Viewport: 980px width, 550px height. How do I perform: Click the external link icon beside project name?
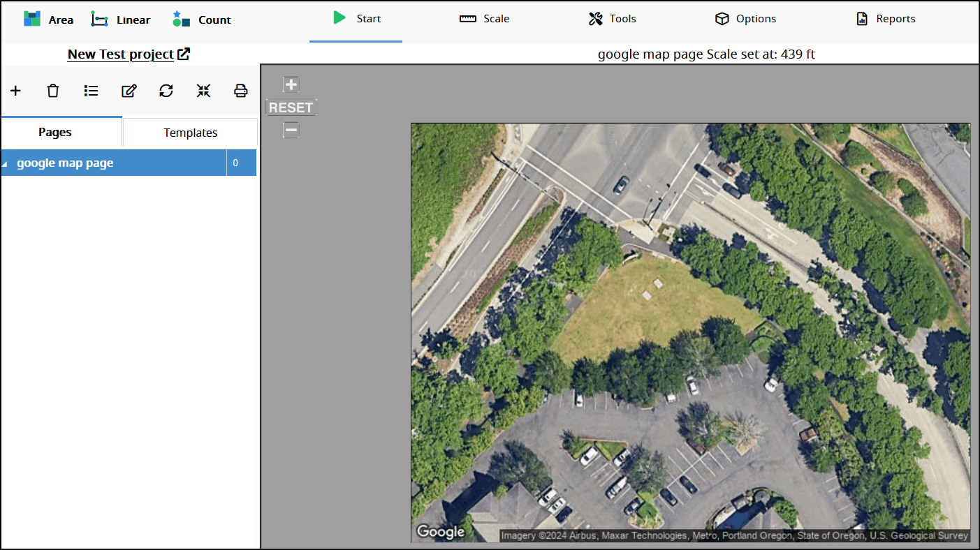click(x=184, y=54)
